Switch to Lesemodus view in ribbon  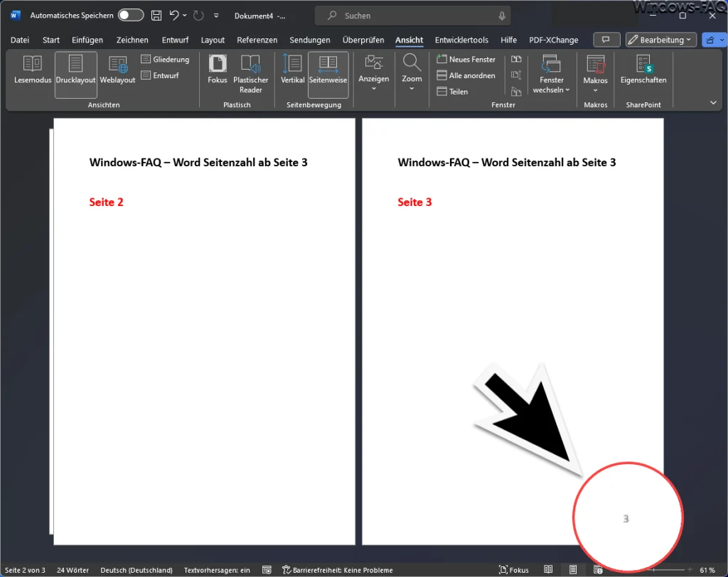pos(33,70)
